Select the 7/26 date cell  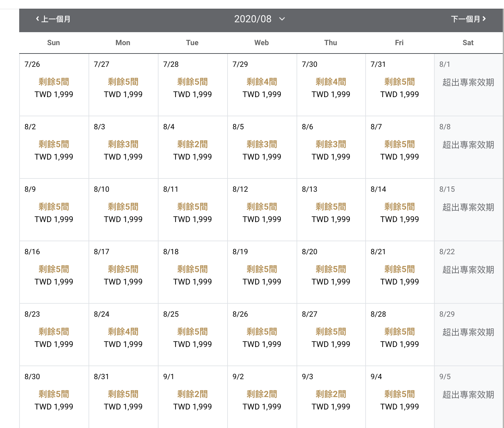click(x=54, y=85)
